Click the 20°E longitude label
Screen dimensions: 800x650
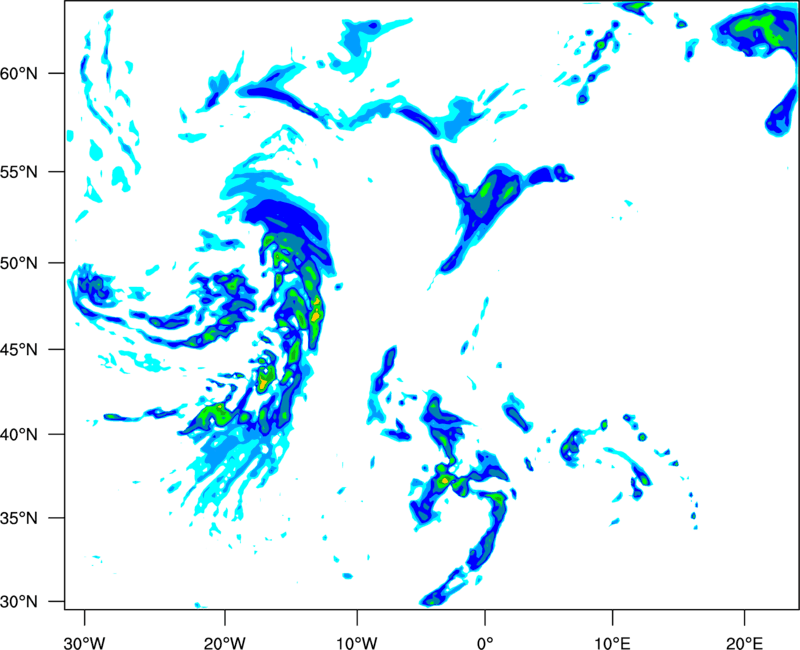tap(744, 643)
